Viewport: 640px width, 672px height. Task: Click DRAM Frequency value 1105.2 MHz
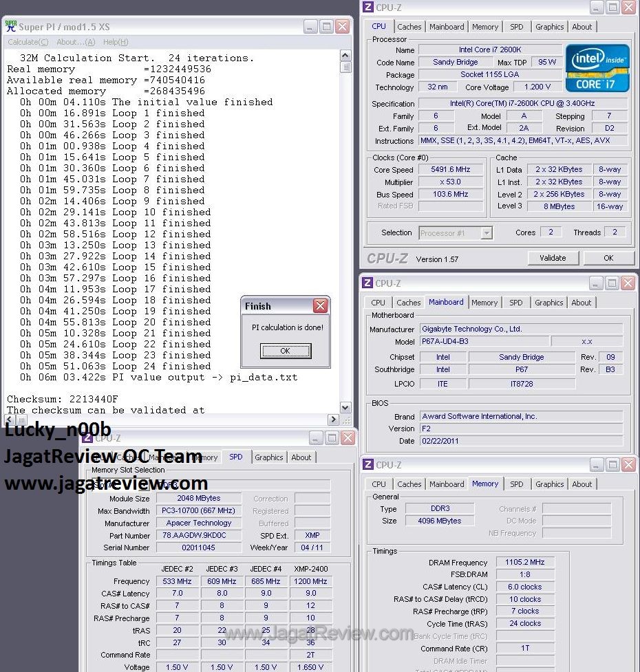(x=525, y=562)
